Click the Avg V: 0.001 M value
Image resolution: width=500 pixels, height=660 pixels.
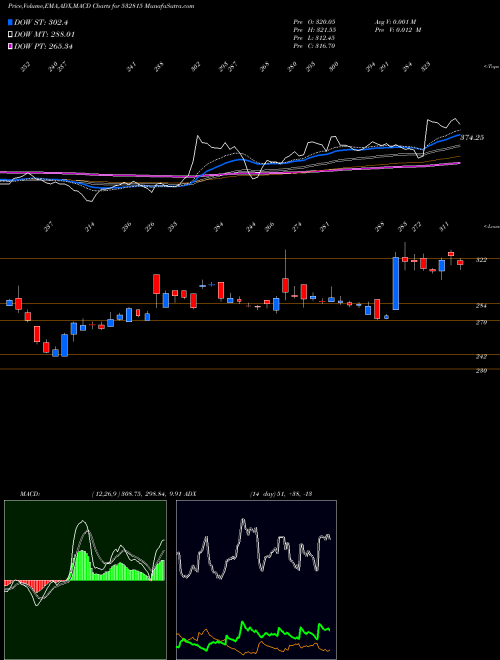pyautogui.click(x=395, y=21)
